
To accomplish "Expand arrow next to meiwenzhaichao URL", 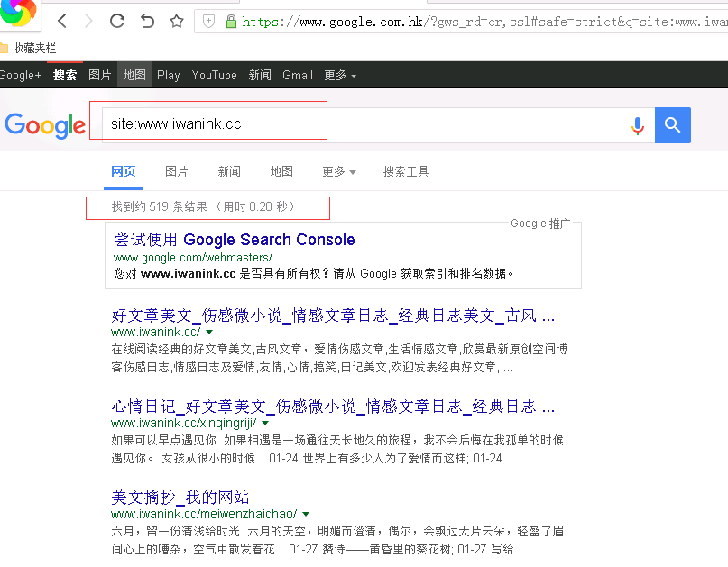I will (306, 514).
